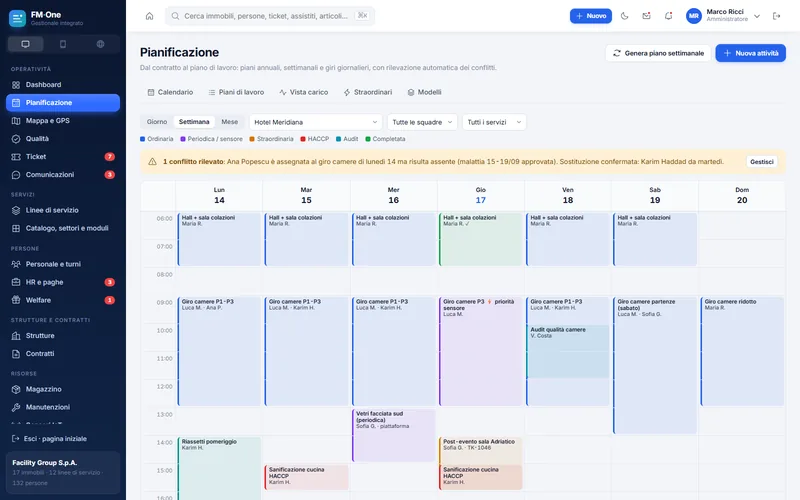This screenshot has width=800, height=500.
Task: Select the globe view icon in sidebar
Action: (x=101, y=44)
